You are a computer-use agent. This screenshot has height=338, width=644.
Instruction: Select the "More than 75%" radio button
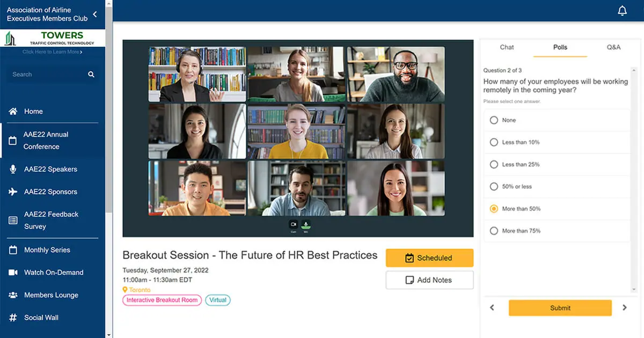pyautogui.click(x=494, y=231)
